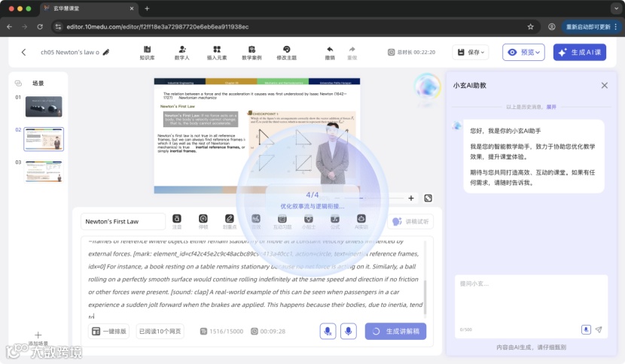
Task: Select scene 02 thumbnail
Action: [x=44, y=139]
